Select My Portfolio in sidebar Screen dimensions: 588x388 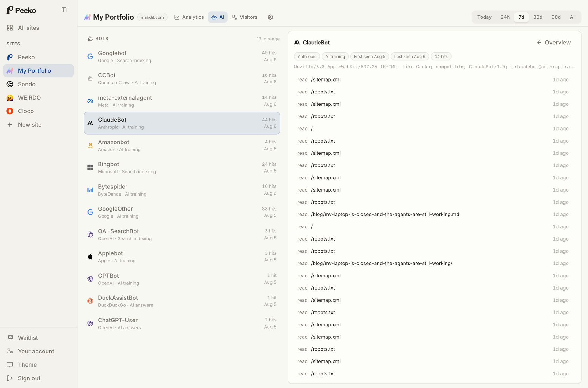tap(39, 70)
